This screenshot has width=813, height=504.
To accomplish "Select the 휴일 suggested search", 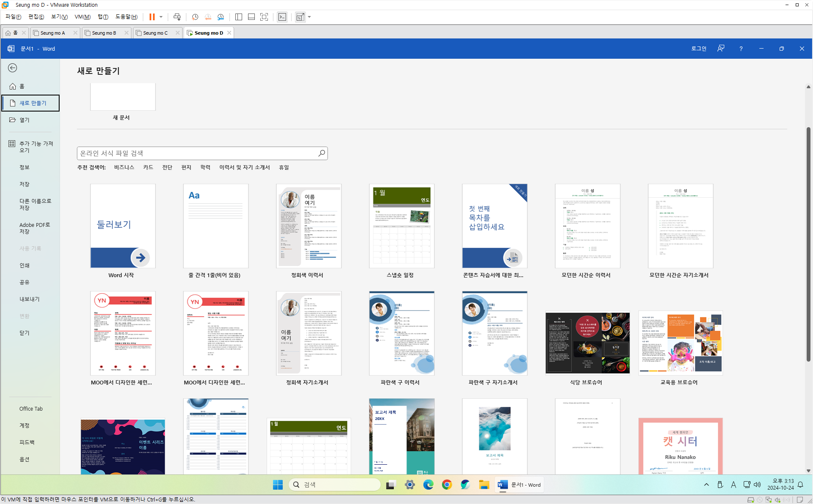I will tap(284, 168).
